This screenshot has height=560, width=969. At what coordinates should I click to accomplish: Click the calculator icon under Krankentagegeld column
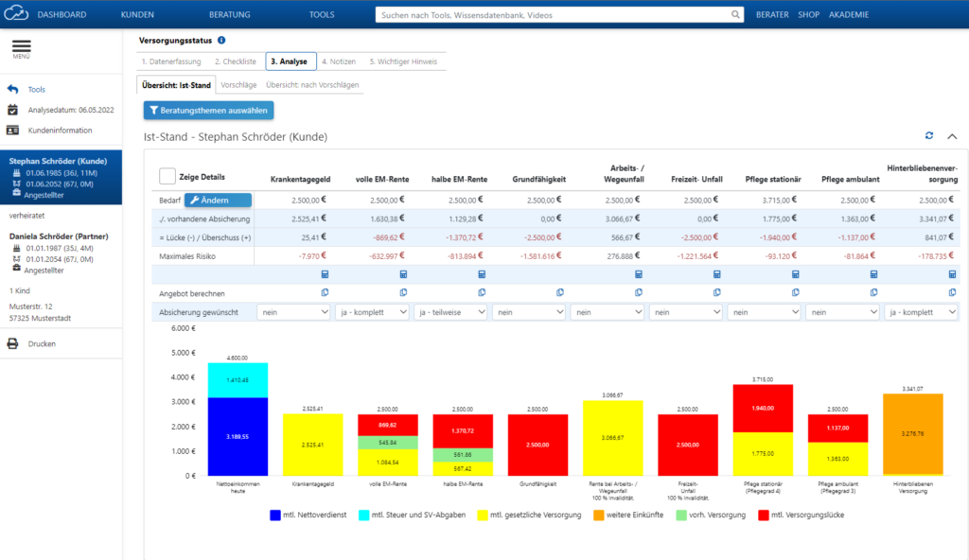pyautogui.click(x=326, y=273)
